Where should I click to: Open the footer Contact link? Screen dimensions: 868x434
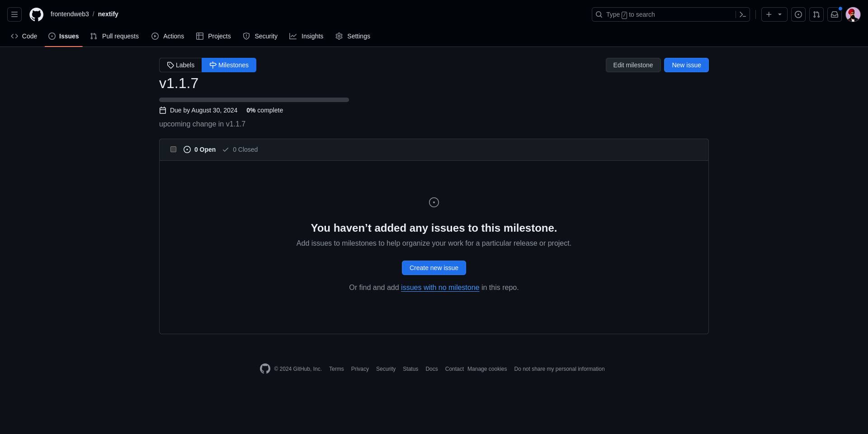click(454, 369)
